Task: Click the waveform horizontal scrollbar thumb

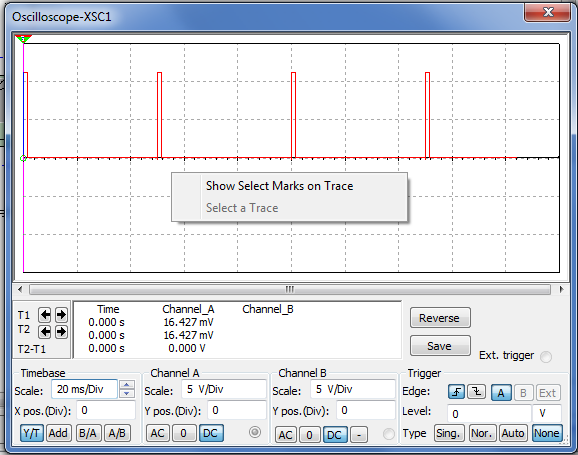Action: point(290,289)
